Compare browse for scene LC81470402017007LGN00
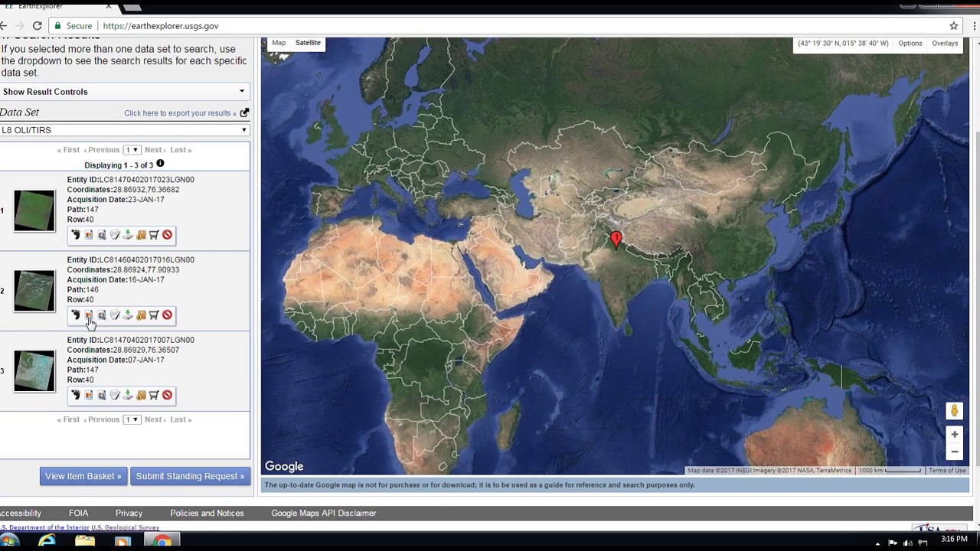 [x=102, y=395]
